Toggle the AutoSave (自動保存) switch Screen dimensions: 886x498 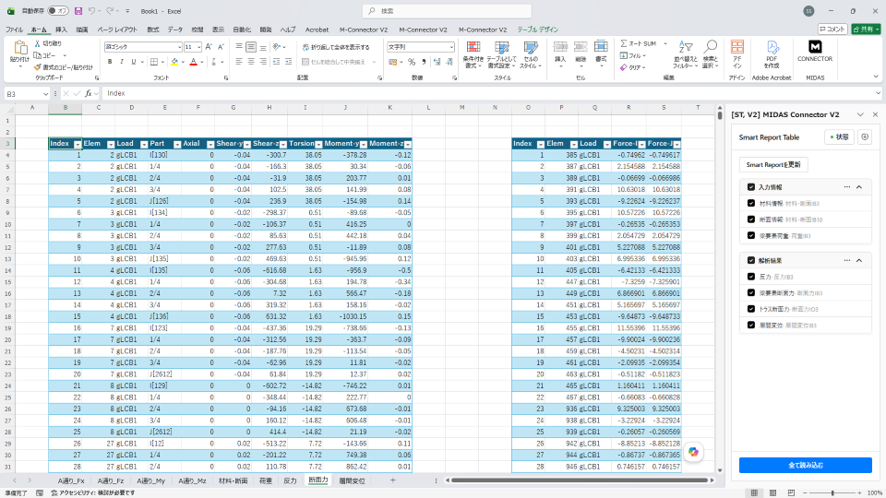[58, 11]
